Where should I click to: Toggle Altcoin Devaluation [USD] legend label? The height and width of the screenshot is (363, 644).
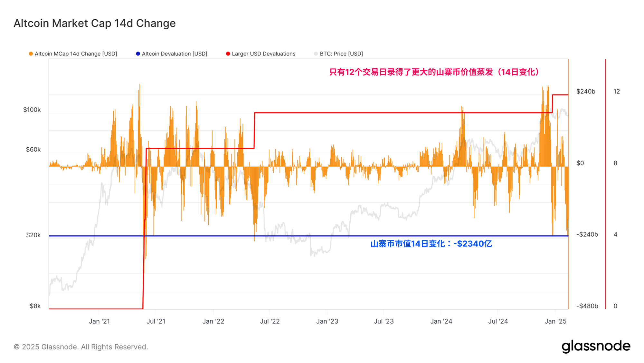tap(175, 54)
